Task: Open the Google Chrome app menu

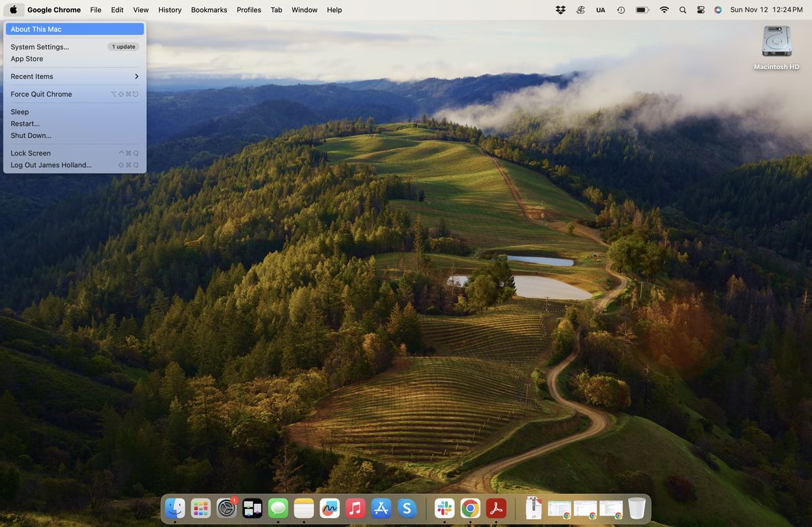Action: coord(54,10)
